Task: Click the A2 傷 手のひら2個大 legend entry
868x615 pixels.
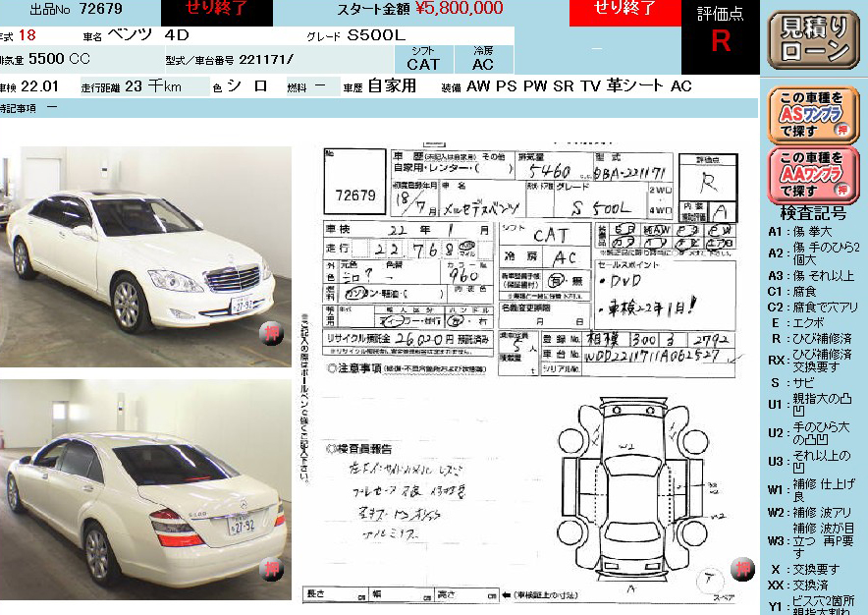Action: pos(814,252)
